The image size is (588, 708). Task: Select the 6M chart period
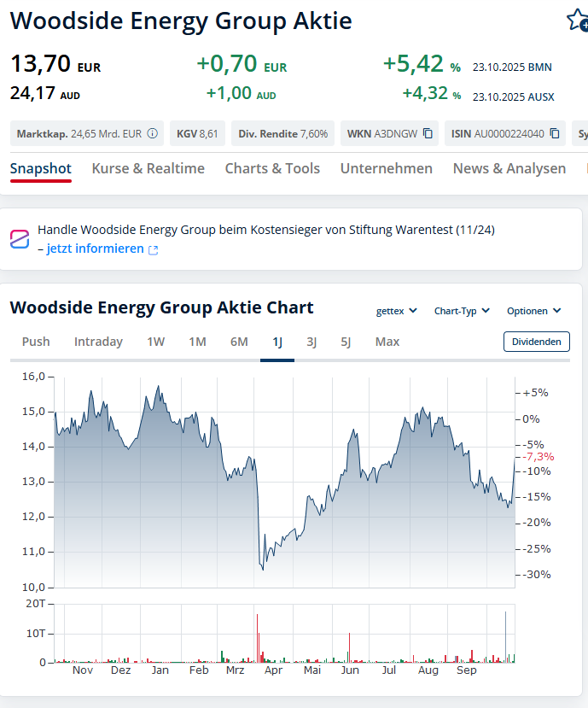[239, 342]
